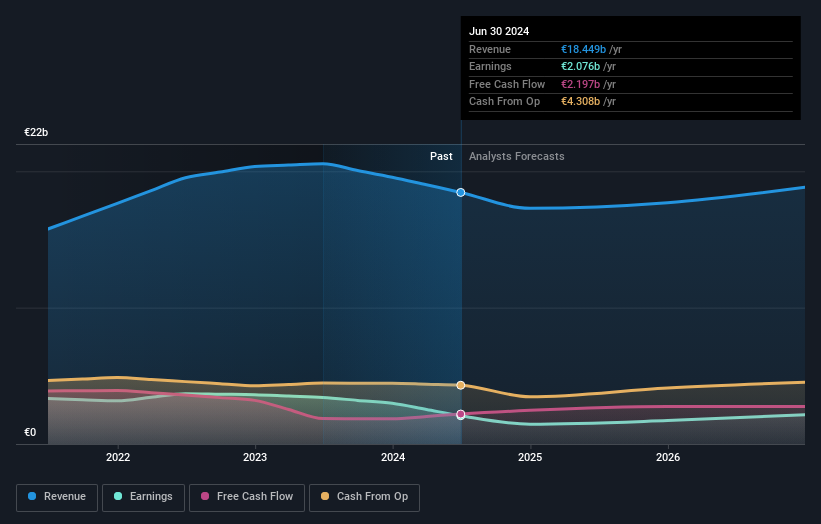821x524 pixels.
Task: Click the €4.308b cash from op value
Action: point(580,102)
